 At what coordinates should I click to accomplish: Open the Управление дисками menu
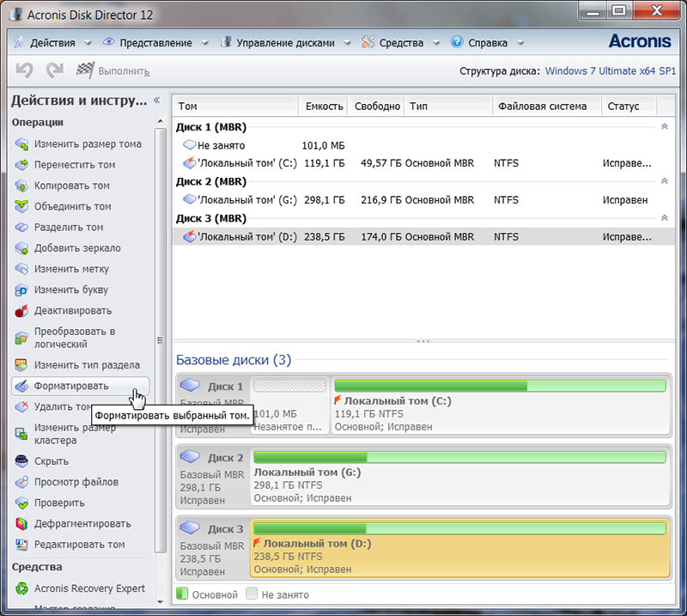click(286, 43)
